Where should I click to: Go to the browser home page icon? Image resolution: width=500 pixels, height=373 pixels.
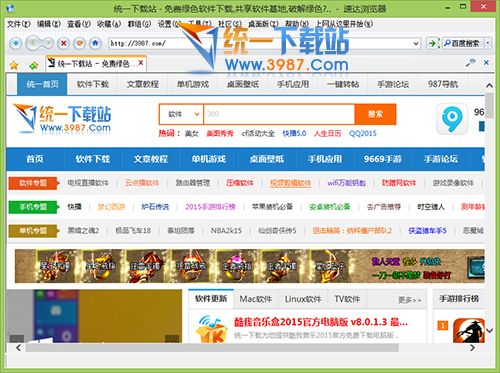point(96,43)
